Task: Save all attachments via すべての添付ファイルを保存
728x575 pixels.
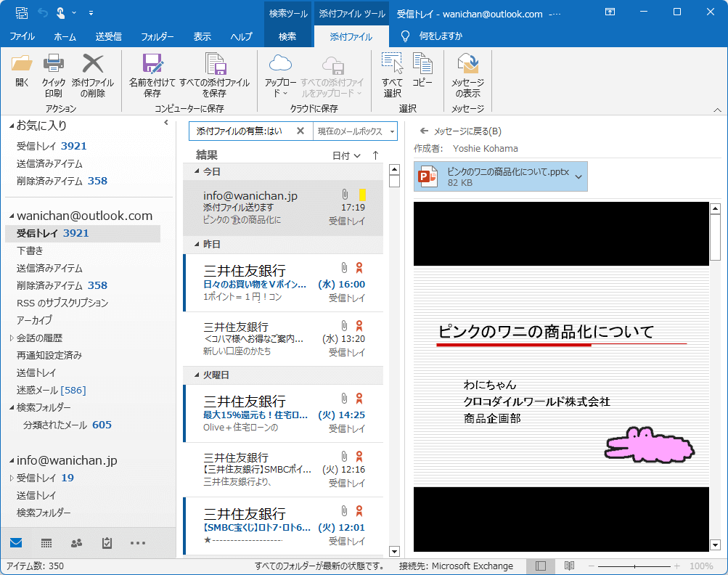Action: (x=215, y=76)
